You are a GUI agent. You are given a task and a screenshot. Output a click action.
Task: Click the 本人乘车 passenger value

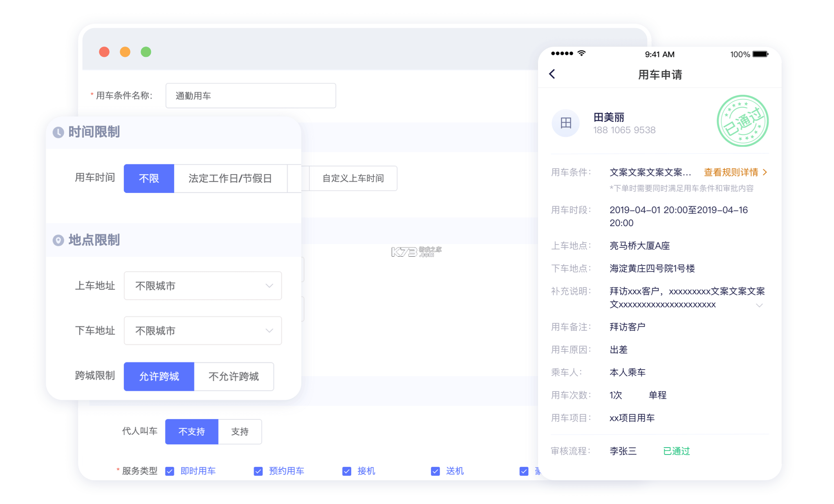click(628, 372)
